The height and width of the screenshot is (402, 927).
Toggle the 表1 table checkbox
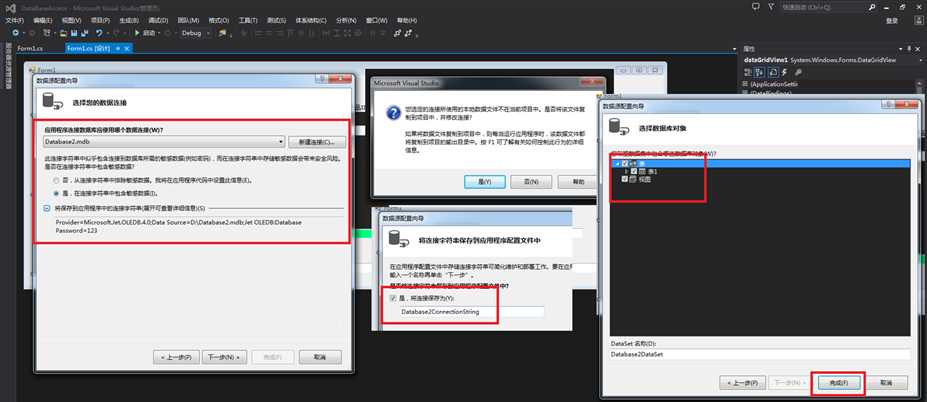coord(634,171)
